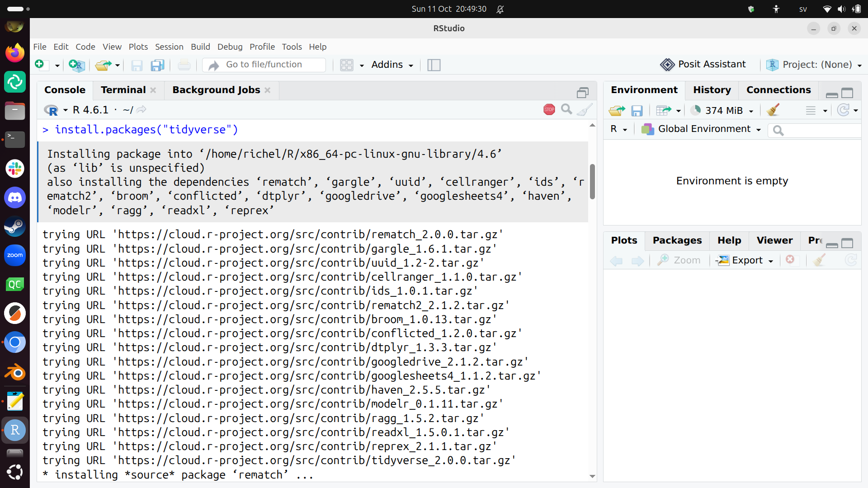The width and height of the screenshot is (868, 488).
Task: Maximize the Console pane
Action: click(583, 93)
